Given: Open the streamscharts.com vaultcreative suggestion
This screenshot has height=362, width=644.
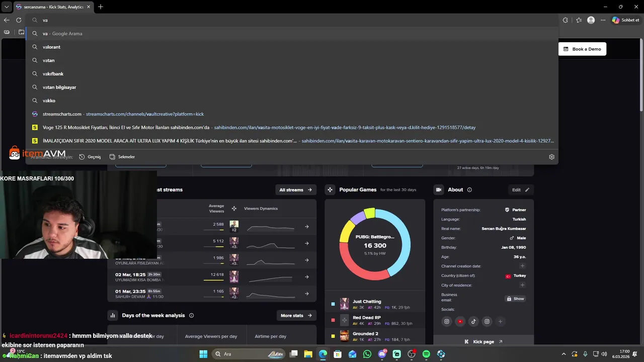Looking at the screenshot, I should pyautogui.click(x=292, y=114).
